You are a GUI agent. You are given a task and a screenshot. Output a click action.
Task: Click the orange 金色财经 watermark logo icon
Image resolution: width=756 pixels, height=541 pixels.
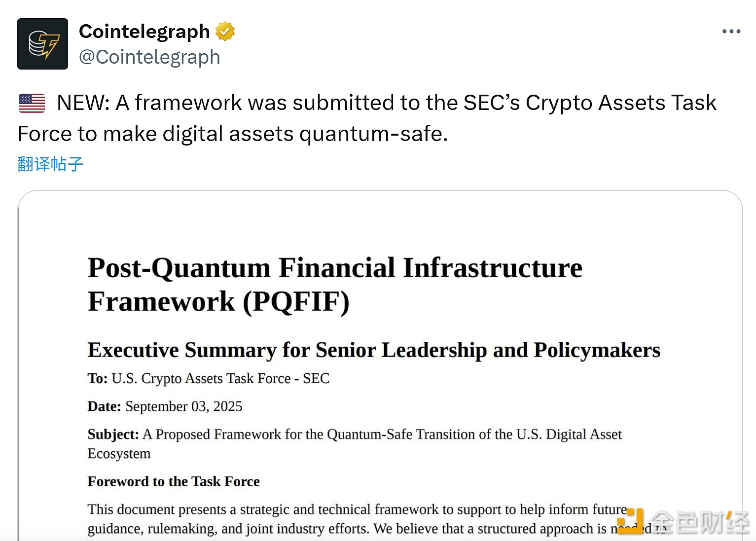[x=631, y=521]
